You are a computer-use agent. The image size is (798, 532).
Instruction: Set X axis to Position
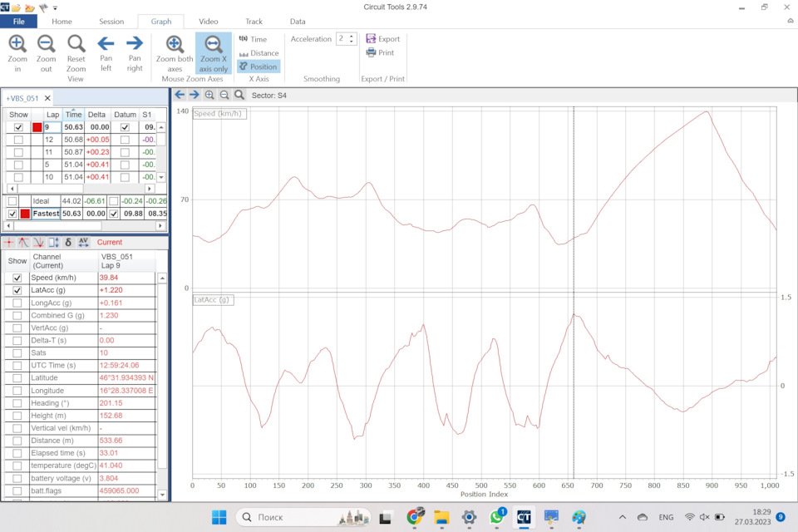258,66
